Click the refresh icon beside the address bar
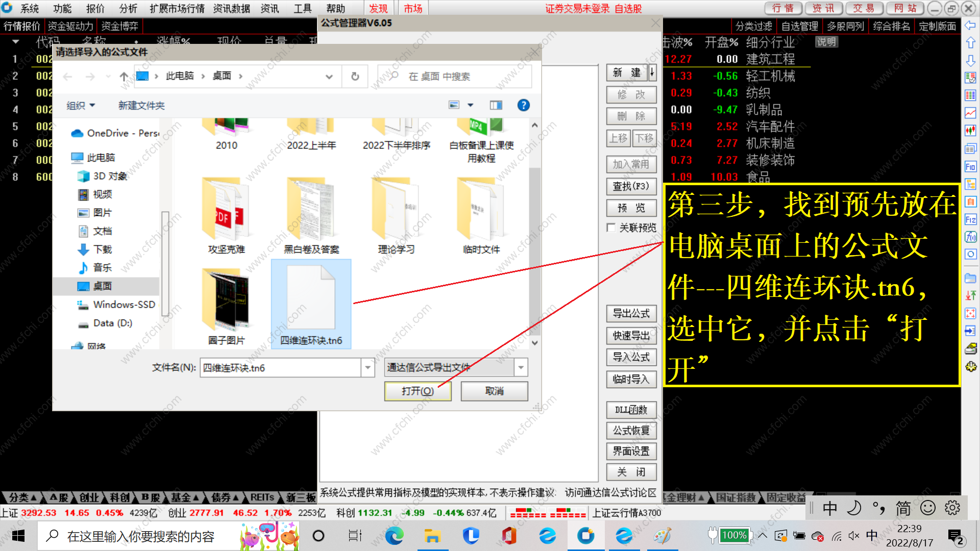Screen dimensions: 980x551 355,77
